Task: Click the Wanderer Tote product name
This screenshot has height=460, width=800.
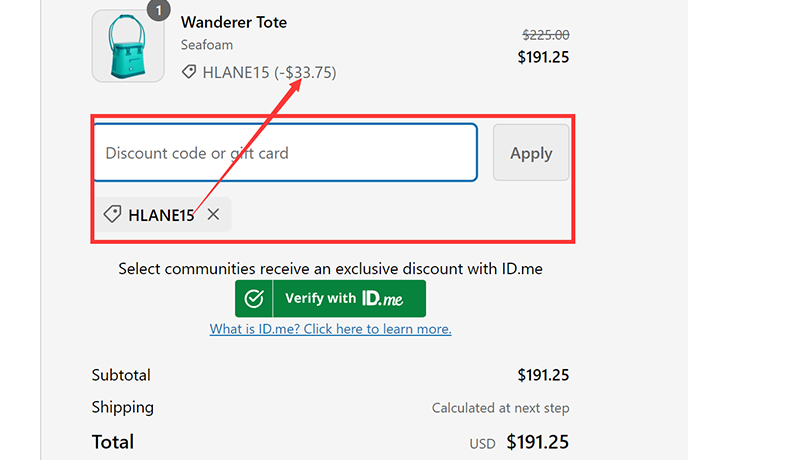Action: point(234,22)
